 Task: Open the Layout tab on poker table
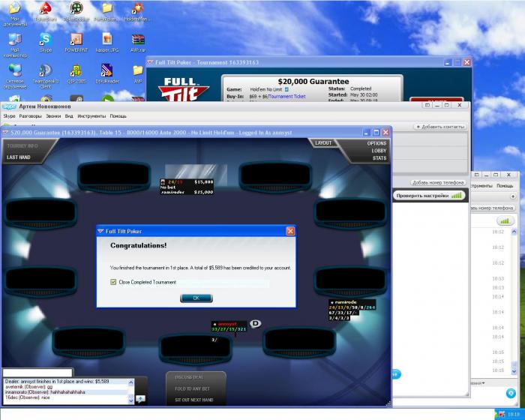(323, 143)
